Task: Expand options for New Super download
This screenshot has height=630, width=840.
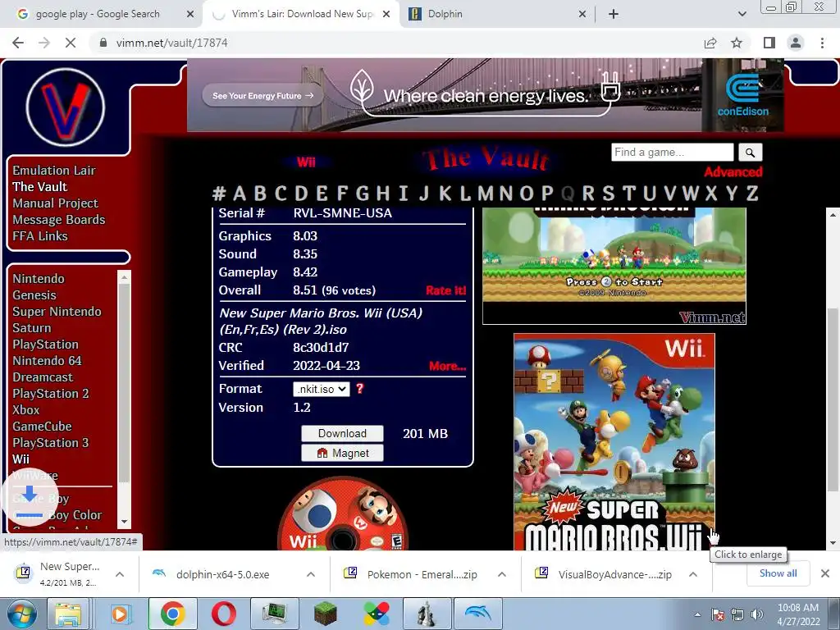Action: [x=120, y=574]
